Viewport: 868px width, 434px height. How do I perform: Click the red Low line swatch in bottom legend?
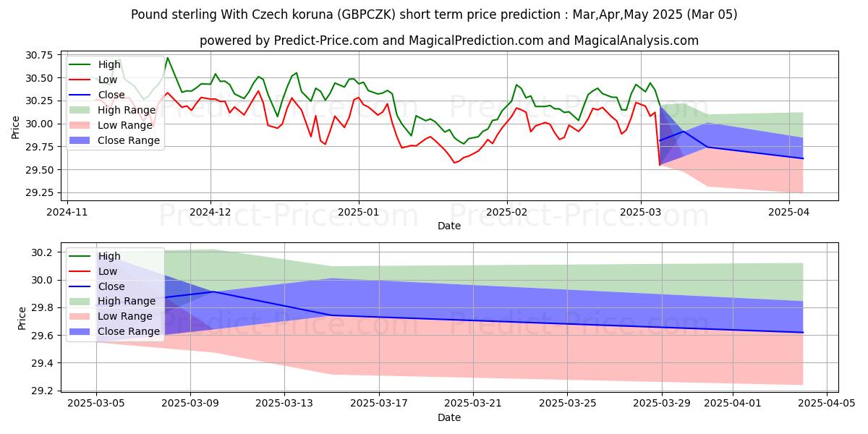click(81, 271)
